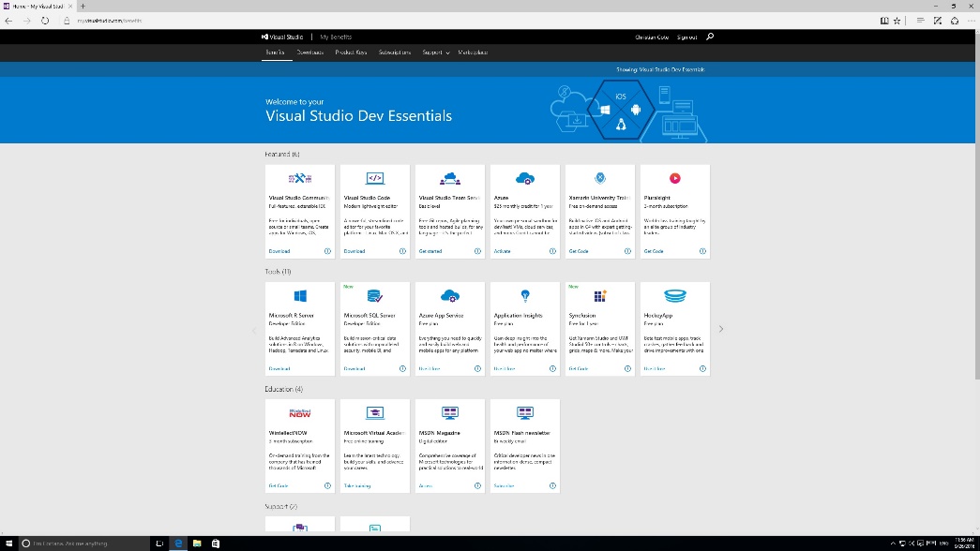Open info for the Azure featured card
980x551 pixels.
point(552,251)
